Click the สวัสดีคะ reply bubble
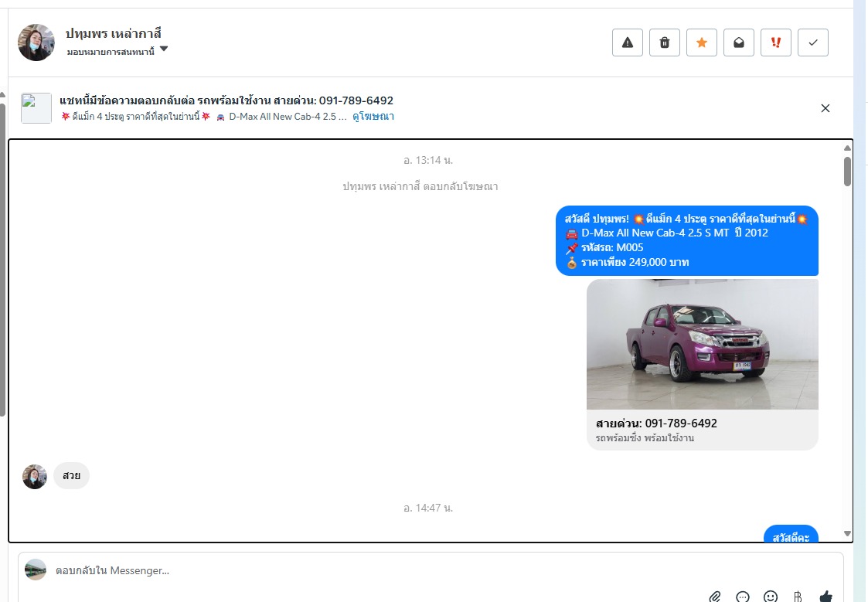 click(791, 535)
